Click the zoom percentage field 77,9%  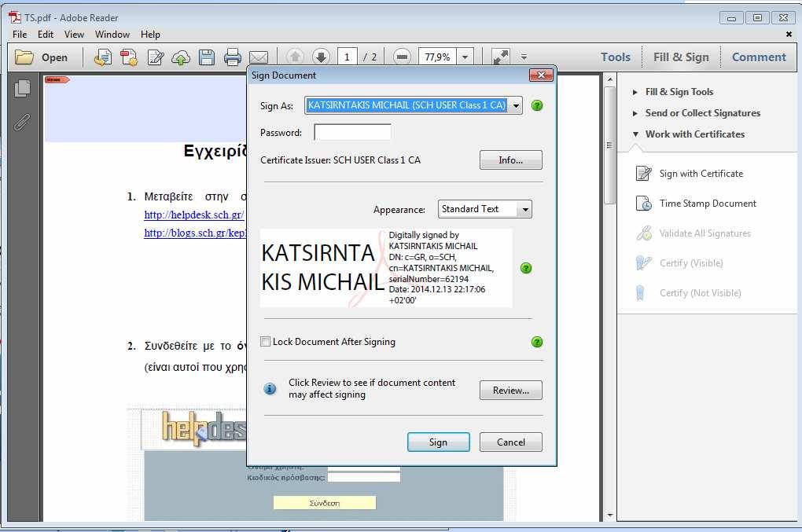437,57
